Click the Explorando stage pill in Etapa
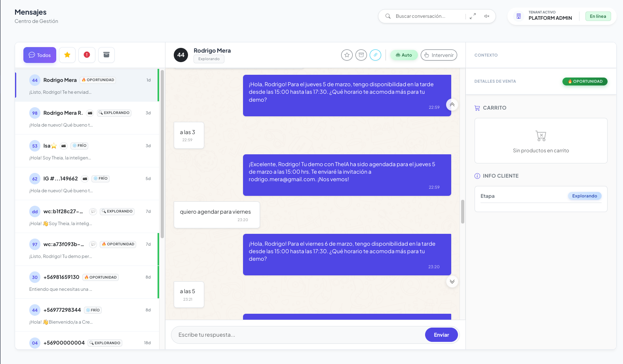623x364 pixels. (585, 196)
